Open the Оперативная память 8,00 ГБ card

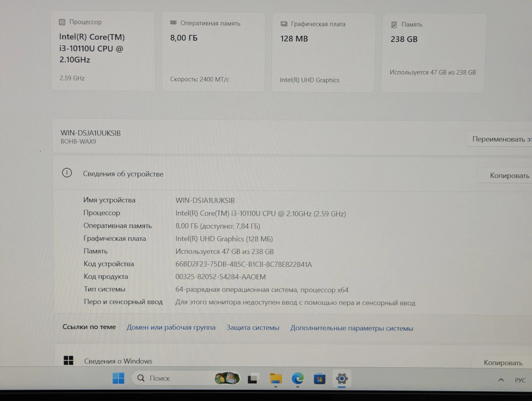point(213,52)
